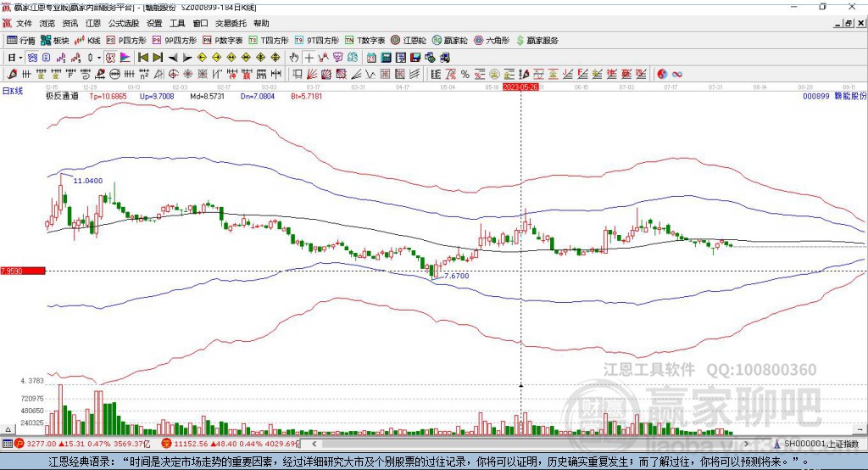868x470 pixels.
Task: Open the 文件 menu
Action: 25,23
